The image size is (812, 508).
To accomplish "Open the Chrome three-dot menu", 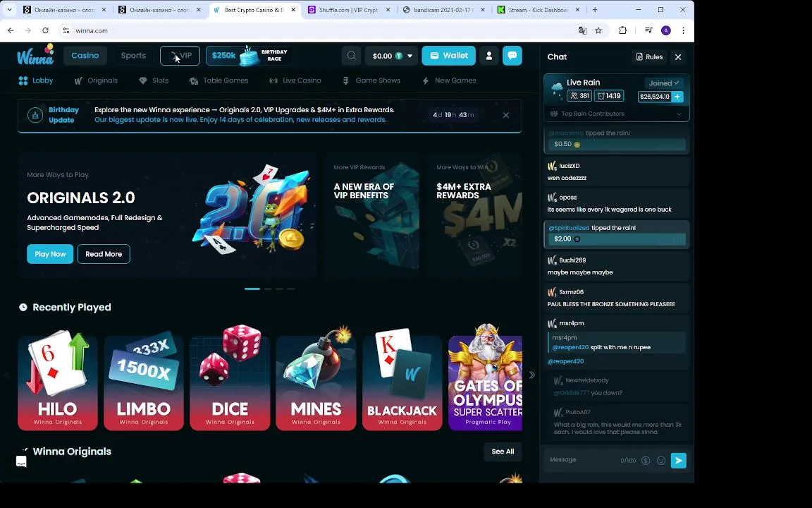I will [x=684, y=30].
